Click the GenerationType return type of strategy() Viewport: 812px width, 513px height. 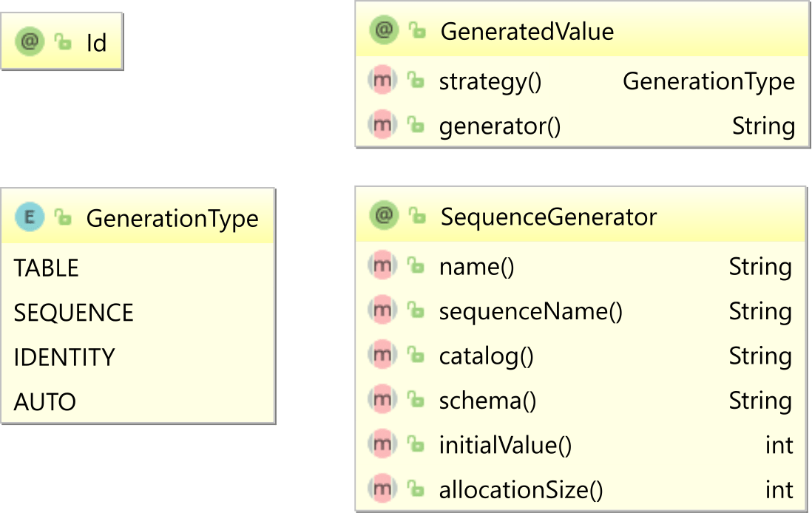pyautogui.click(x=708, y=81)
